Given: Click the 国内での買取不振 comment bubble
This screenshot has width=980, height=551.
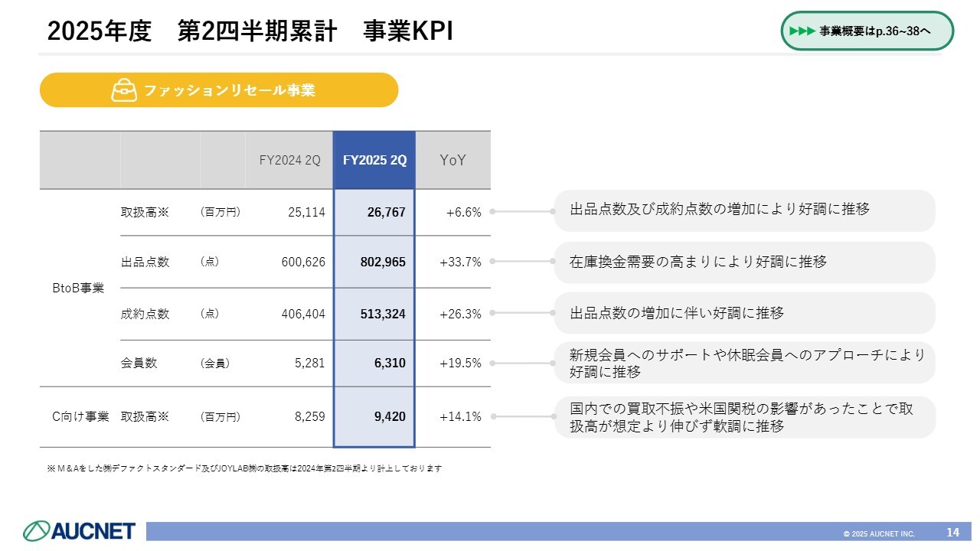Looking at the screenshot, I should click(744, 417).
